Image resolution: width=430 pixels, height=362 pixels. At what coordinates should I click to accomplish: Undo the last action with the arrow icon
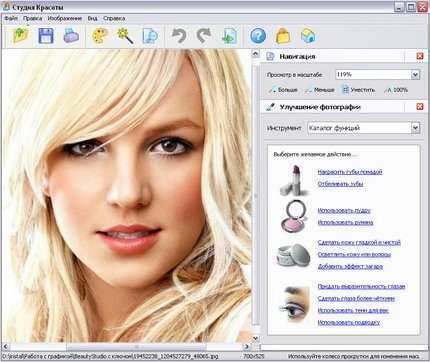click(x=179, y=36)
